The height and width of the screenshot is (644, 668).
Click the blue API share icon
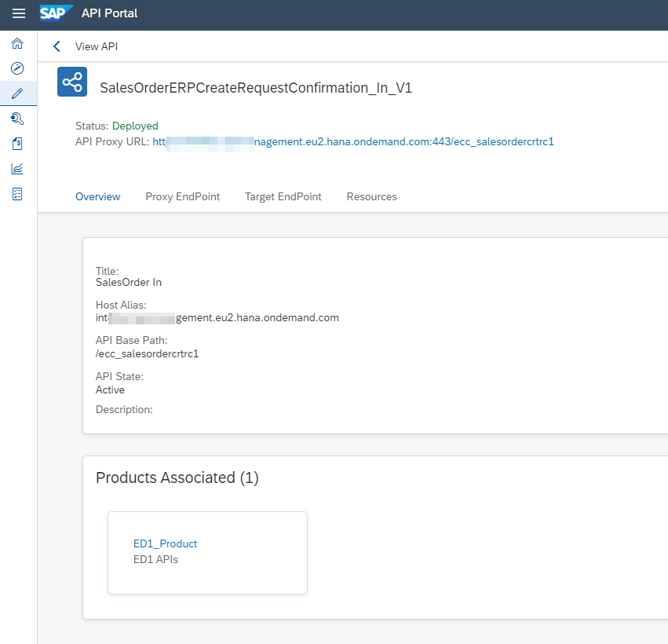point(72,82)
